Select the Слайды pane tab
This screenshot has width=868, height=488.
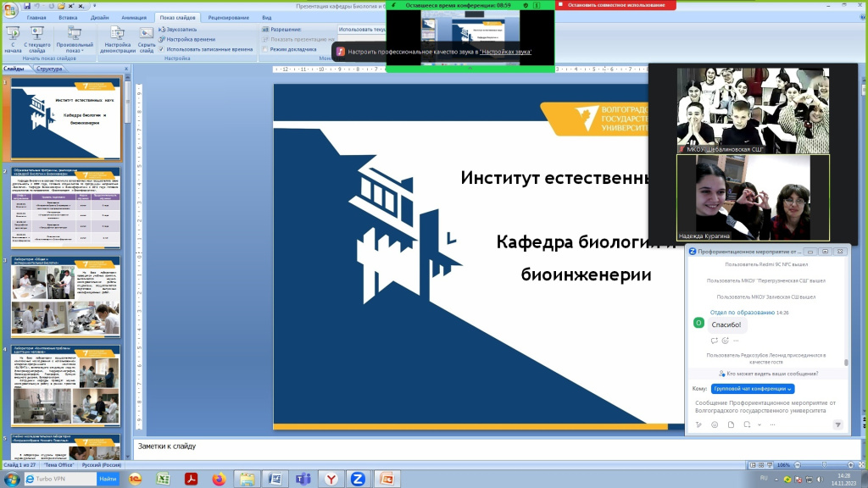pos(14,69)
